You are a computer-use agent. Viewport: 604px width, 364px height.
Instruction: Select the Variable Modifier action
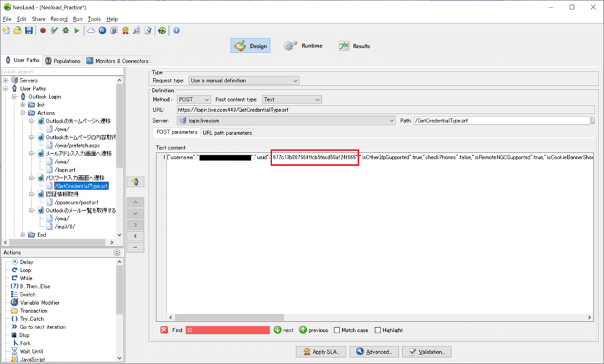coord(40,303)
